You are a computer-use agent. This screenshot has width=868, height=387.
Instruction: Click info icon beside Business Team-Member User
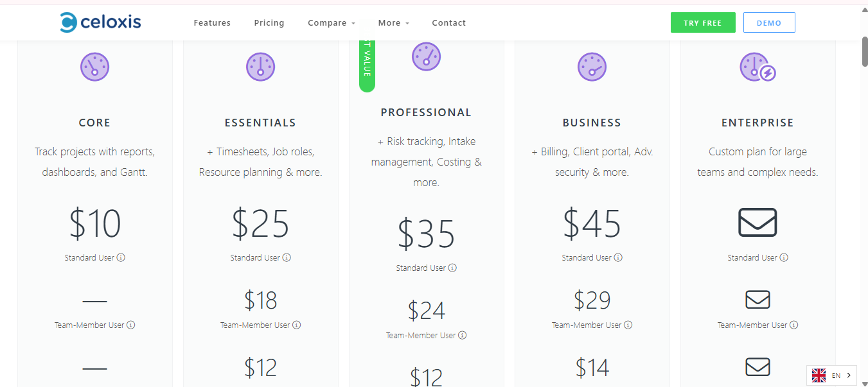[x=628, y=325]
